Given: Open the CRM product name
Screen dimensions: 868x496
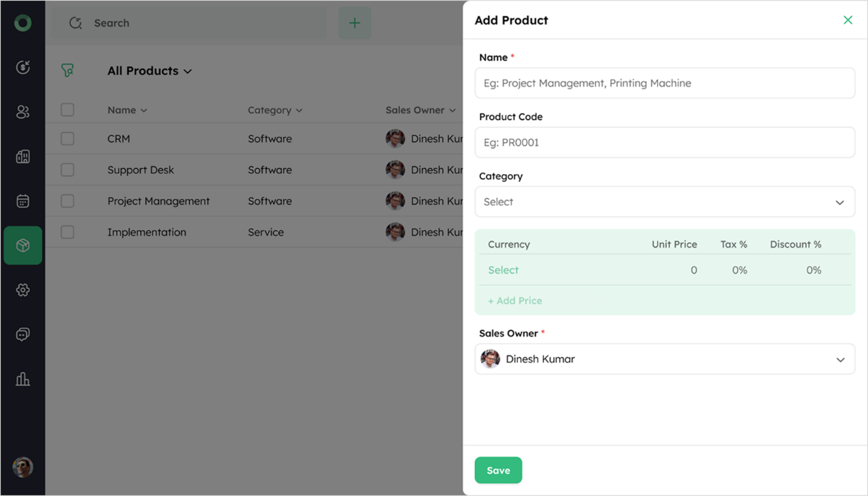Looking at the screenshot, I should coord(119,139).
